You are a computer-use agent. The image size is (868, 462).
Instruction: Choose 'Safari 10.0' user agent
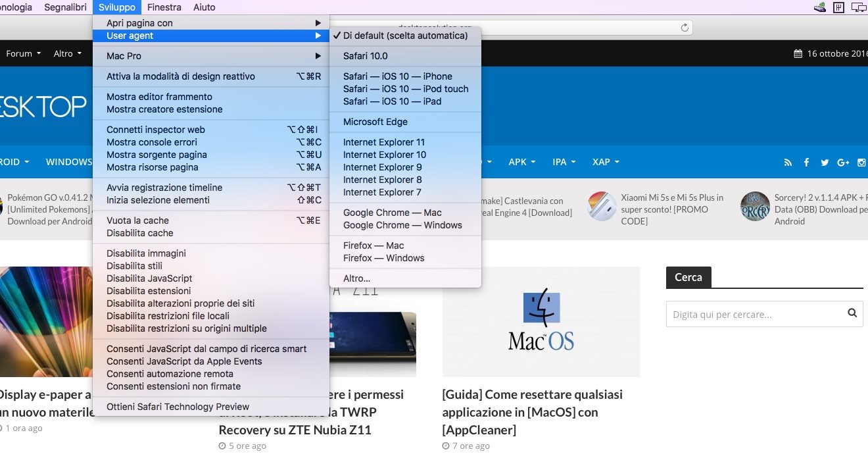click(x=405, y=56)
